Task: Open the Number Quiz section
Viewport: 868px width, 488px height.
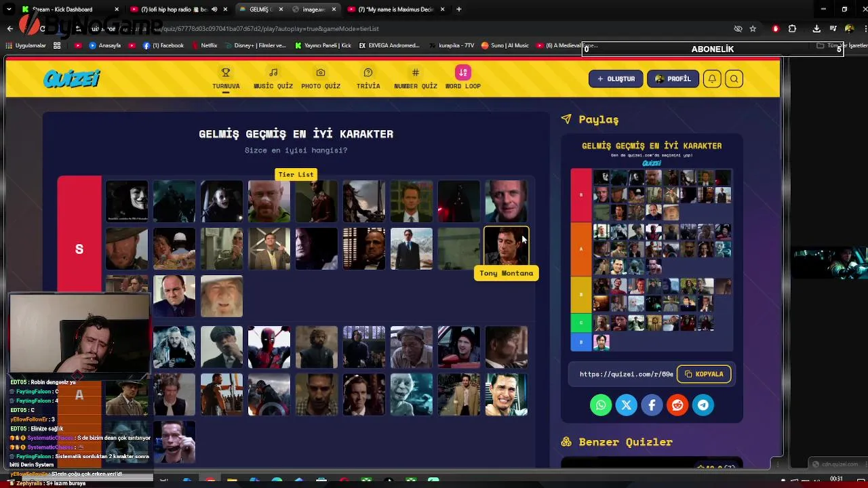Action: (416, 79)
